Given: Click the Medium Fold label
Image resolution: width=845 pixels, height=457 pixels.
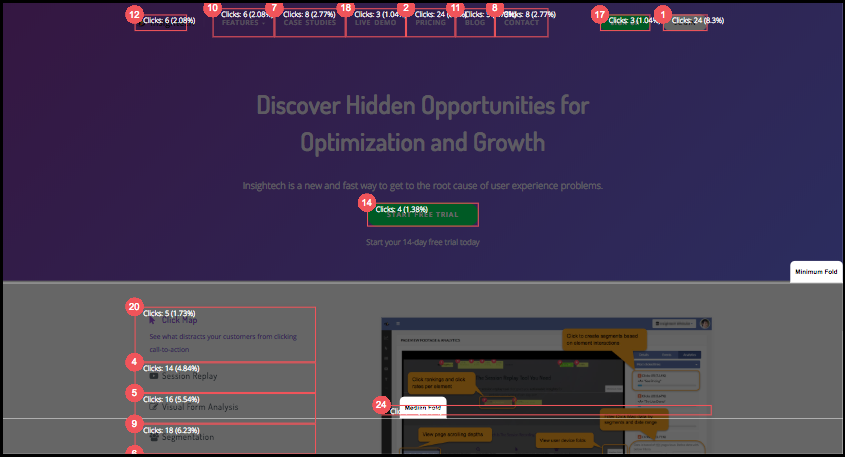Looking at the screenshot, I should click(423, 408).
